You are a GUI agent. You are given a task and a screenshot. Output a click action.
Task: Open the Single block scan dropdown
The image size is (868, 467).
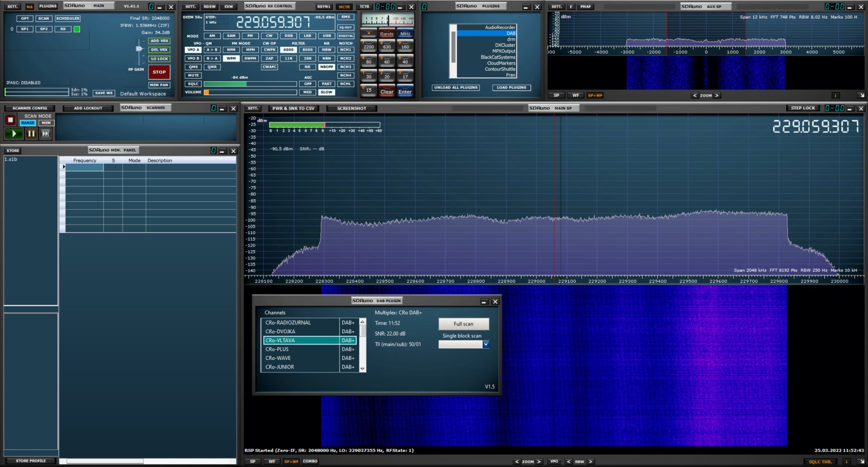(x=486, y=345)
